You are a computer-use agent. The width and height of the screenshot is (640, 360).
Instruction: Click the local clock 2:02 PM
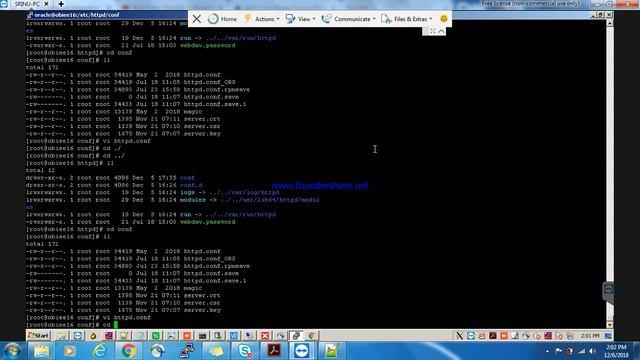click(616, 351)
